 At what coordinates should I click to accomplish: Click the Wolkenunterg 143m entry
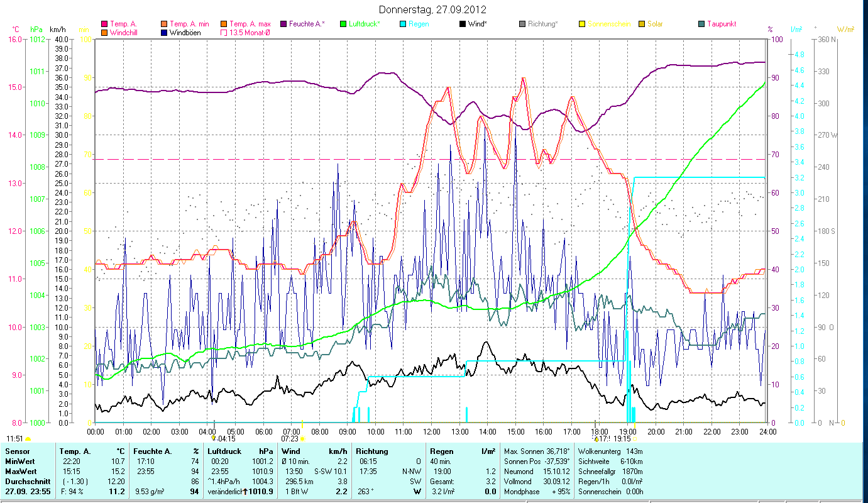610,451
